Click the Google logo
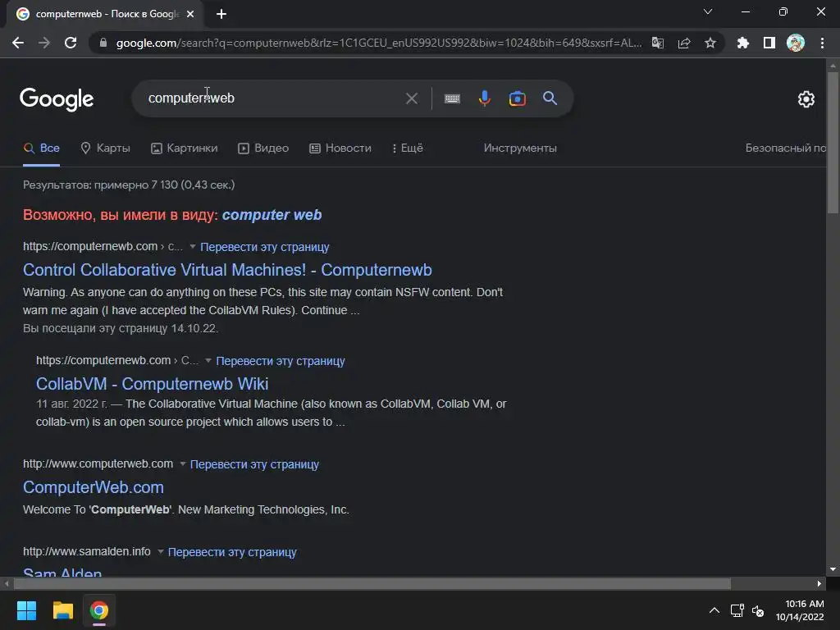The width and height of the screenshot is (840, 630). (57, 99)
